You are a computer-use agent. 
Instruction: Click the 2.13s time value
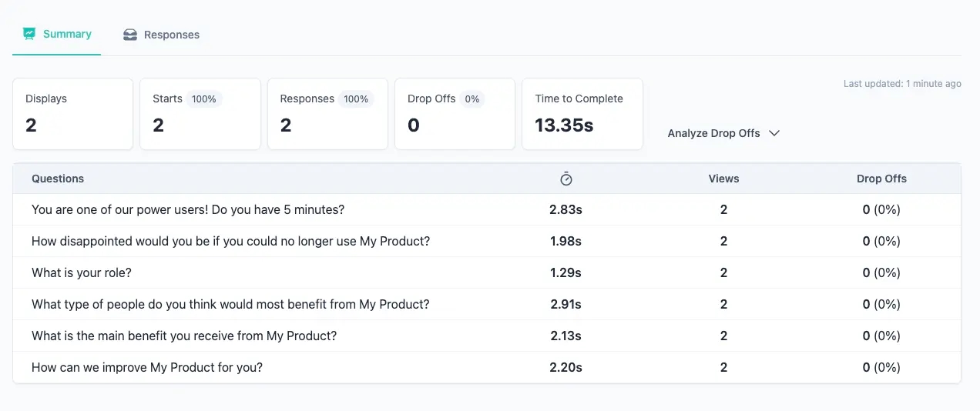566,336
